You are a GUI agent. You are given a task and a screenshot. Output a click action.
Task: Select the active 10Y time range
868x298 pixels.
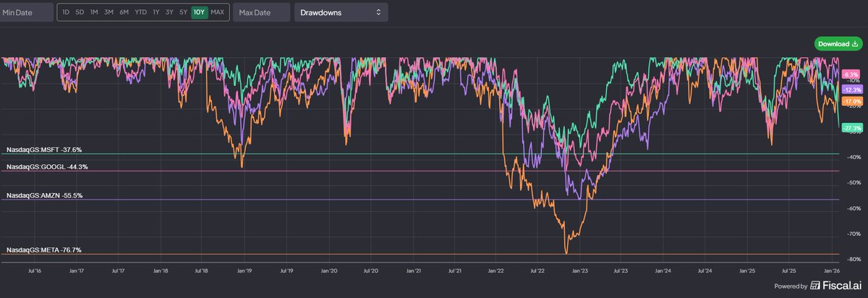[x=199, y=12]
